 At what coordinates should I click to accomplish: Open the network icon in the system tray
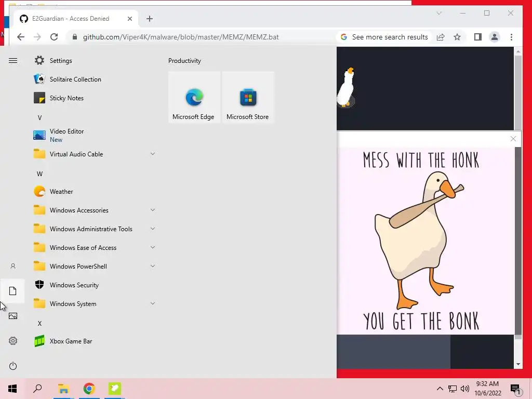tap(453, 389)
